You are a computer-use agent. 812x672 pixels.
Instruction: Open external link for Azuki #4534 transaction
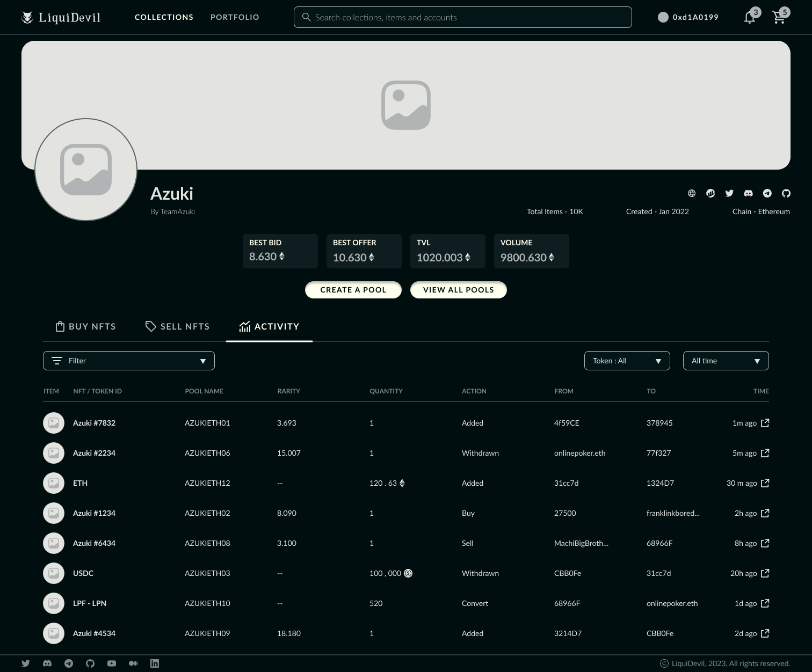(x=765, y=633)
